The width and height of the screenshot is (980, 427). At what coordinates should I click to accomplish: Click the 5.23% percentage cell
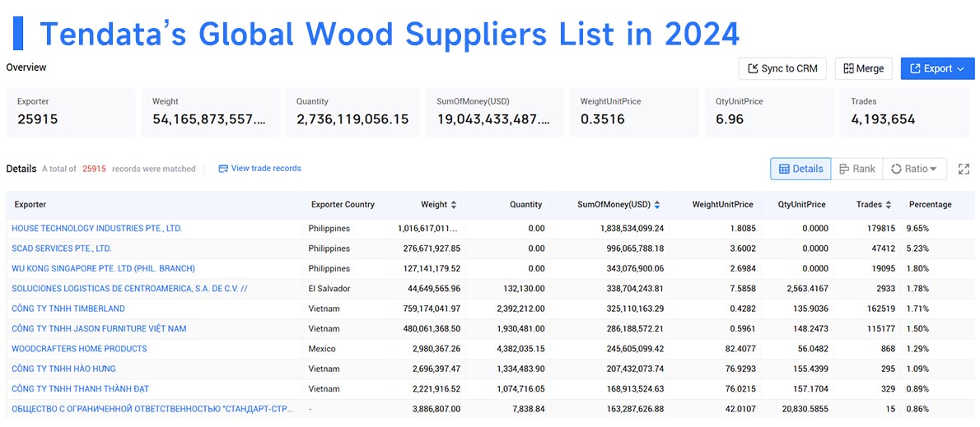pyautogui.click(x=917, y=248)
